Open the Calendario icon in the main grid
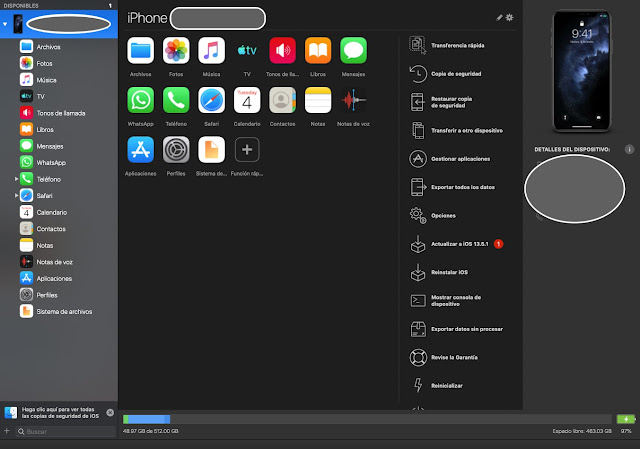Screen dimensions: 640x449 tap(247, 100)
